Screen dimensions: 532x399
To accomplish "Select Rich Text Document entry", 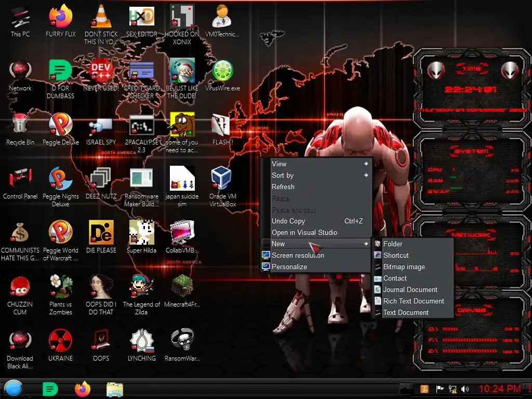I will pos(413,301).
